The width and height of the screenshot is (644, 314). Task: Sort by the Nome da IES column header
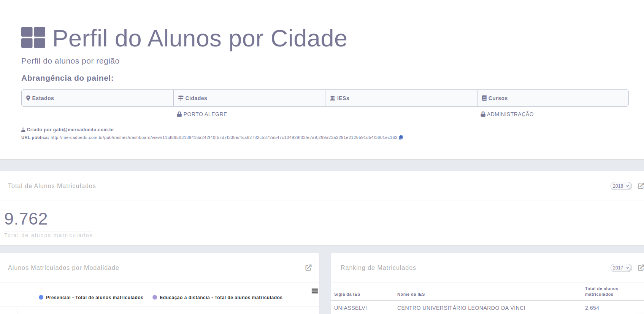click(411, 294)
